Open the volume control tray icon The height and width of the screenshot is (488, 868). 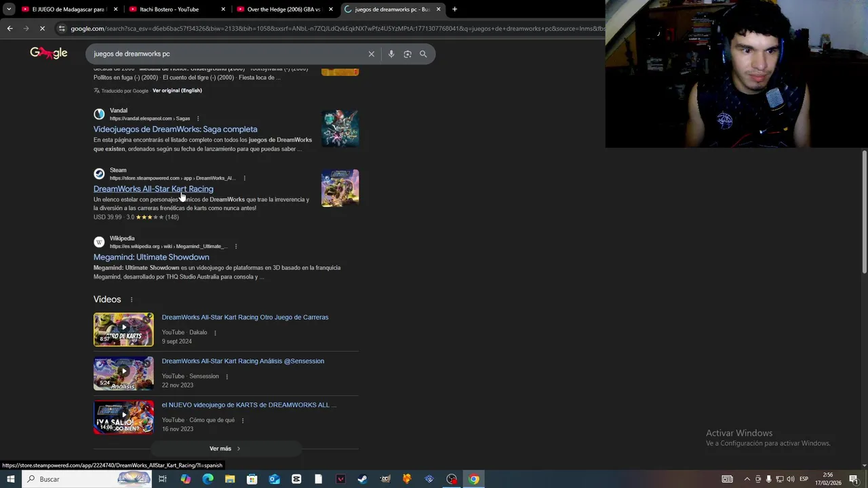[x=791, y=479]
